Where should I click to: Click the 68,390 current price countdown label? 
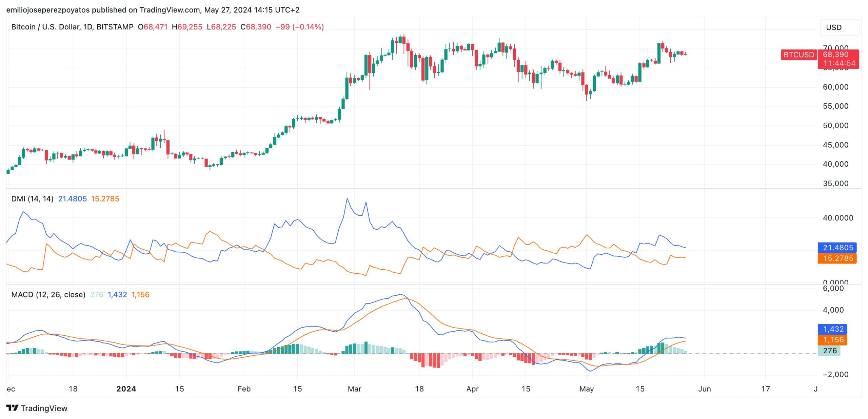839,59
